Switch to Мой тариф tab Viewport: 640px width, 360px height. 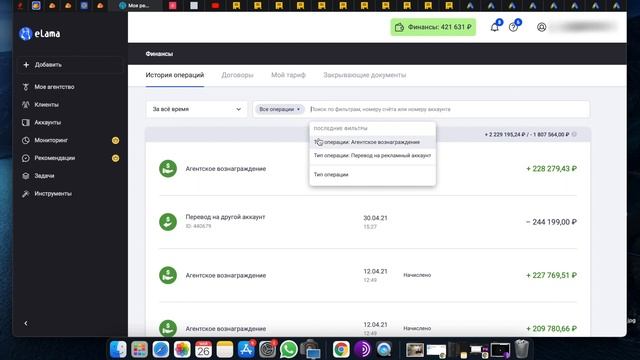(x=289, y=75)
